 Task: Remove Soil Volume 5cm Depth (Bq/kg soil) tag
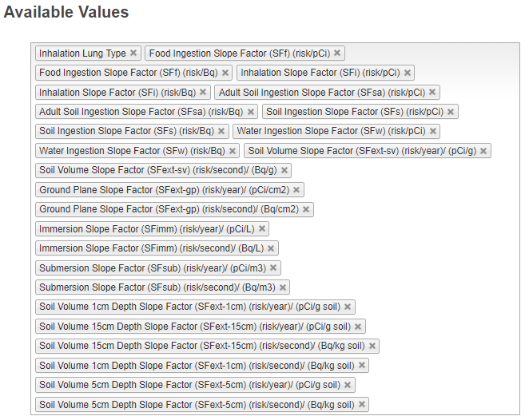coord(362,405)
